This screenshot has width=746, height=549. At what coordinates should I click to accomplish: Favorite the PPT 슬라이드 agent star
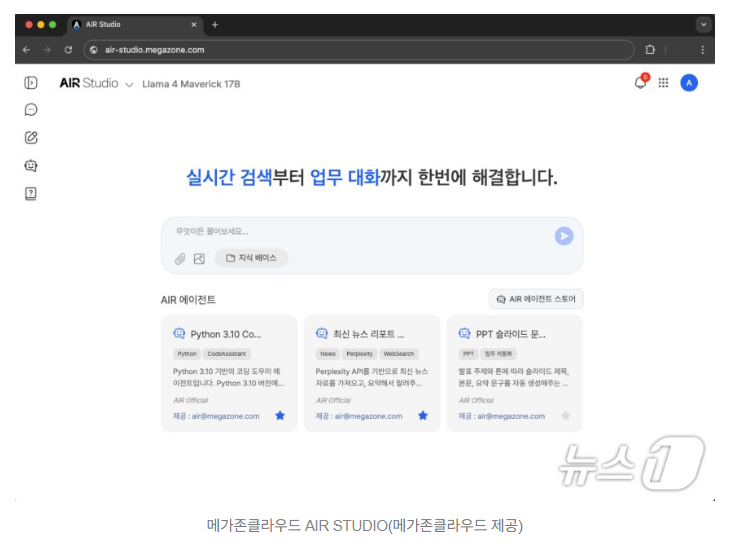565,416
